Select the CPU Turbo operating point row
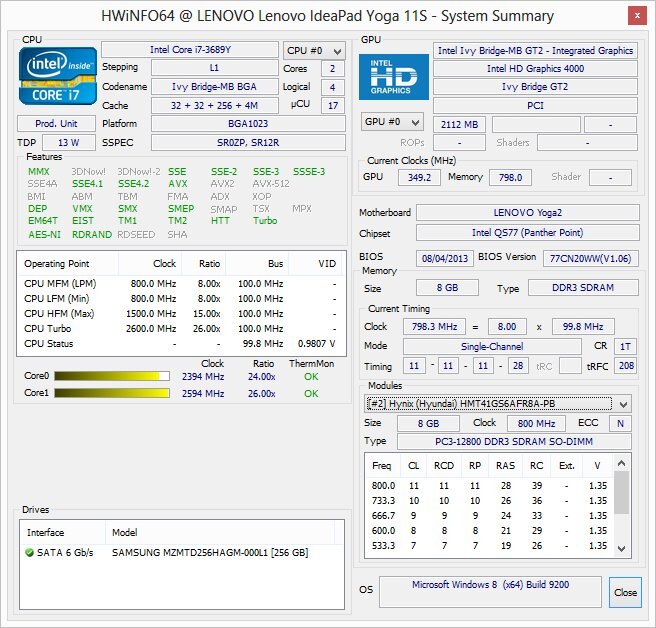656x628 pixels. pyautogui.click(x=181, y=328)
